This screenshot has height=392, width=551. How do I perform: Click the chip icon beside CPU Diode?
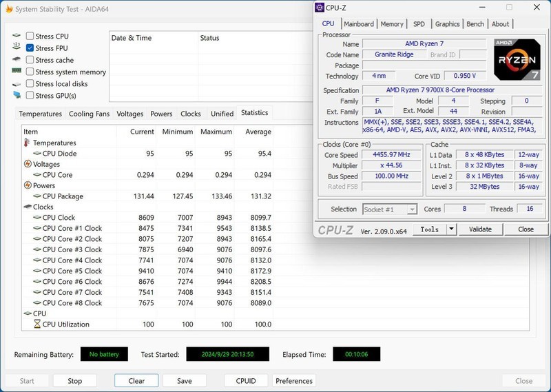pos(37,153)
